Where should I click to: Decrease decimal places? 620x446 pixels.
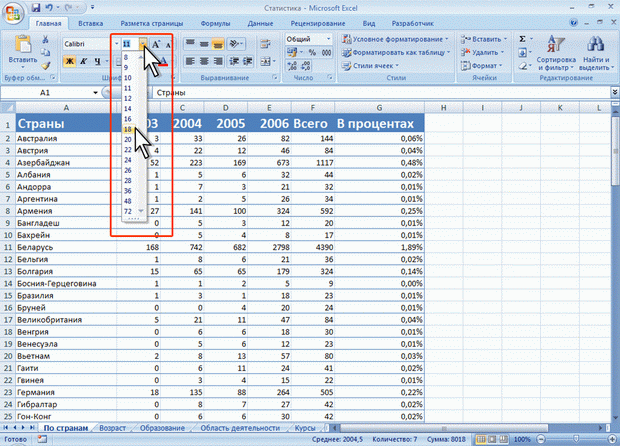306,66
